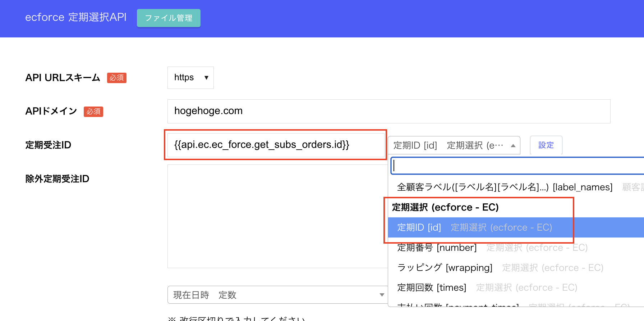Click the 設定 button
Screen dimensions: 644x321
[546, 145]
